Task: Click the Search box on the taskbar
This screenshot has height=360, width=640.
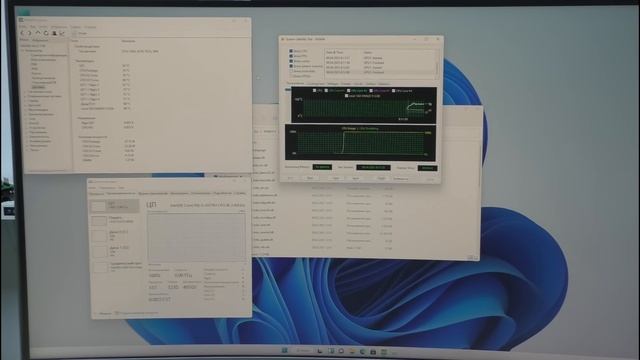Action: [x=304, y=351]
